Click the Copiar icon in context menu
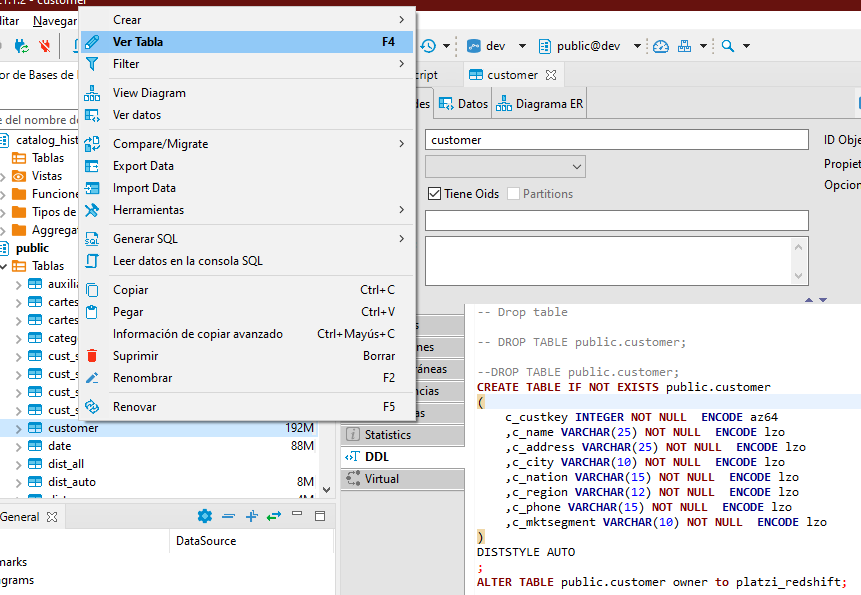The height and width of the screenshot is (595, 861). point(92,290)
